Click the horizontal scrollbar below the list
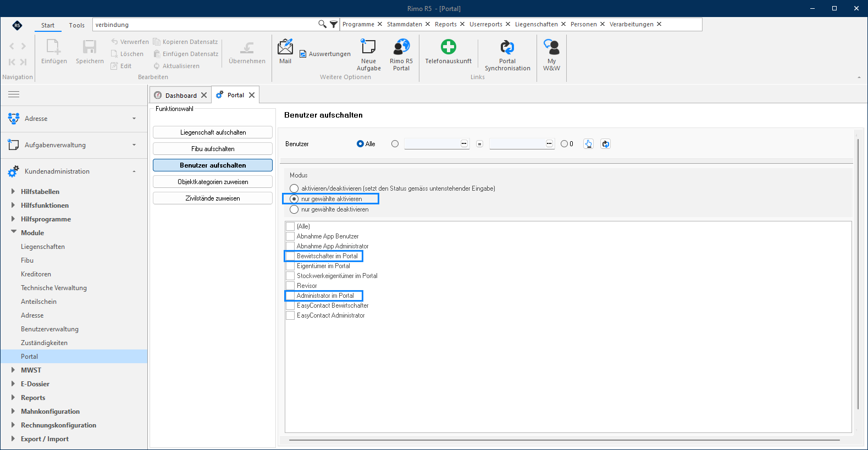 pos(565,440)
